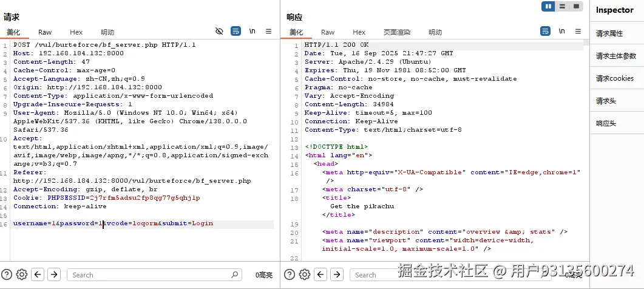Switch response view to Hex tab

(359, 32)
